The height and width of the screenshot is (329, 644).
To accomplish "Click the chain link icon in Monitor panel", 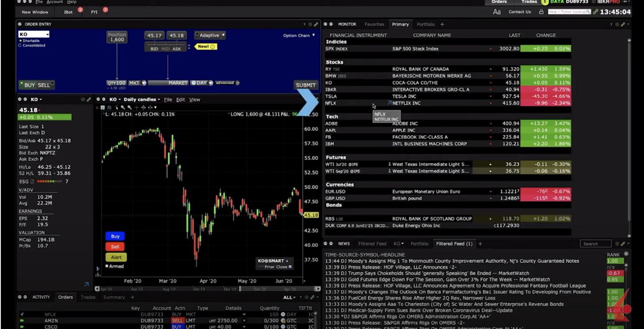I will tap(623, 24).
